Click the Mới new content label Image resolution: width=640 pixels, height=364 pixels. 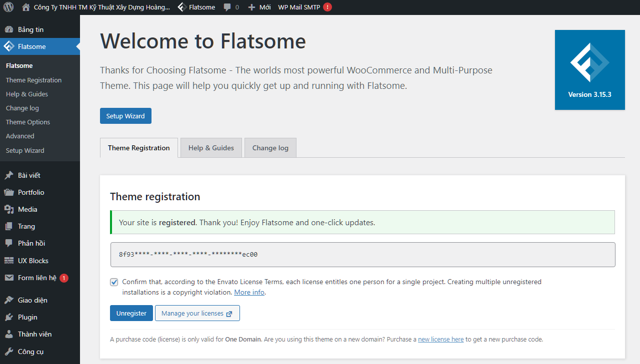point(265,7)
